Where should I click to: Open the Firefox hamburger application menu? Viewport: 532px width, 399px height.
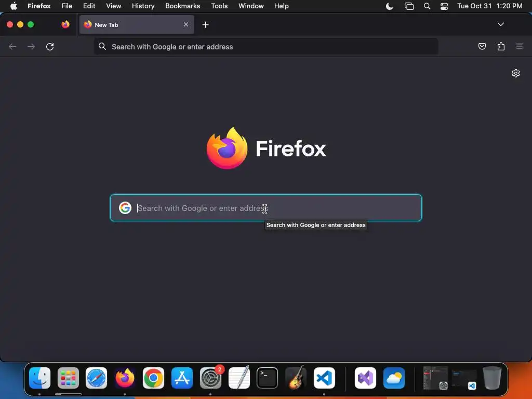(x=520, y=46)
